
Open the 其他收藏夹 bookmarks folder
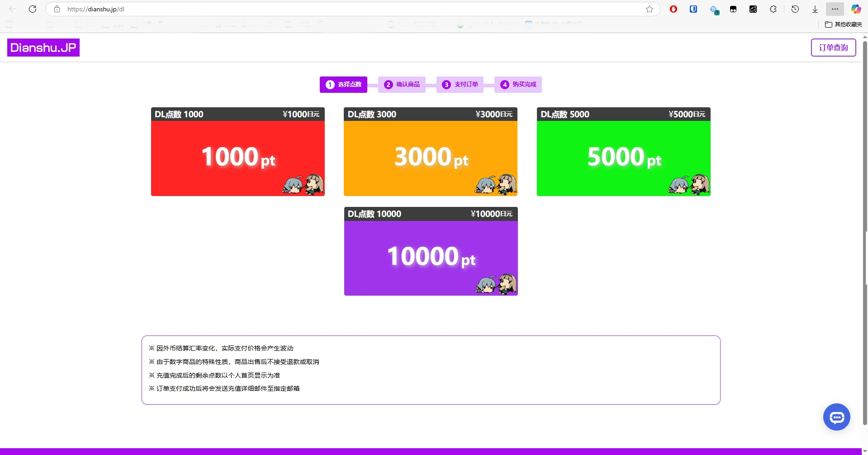tap(844, 24)
